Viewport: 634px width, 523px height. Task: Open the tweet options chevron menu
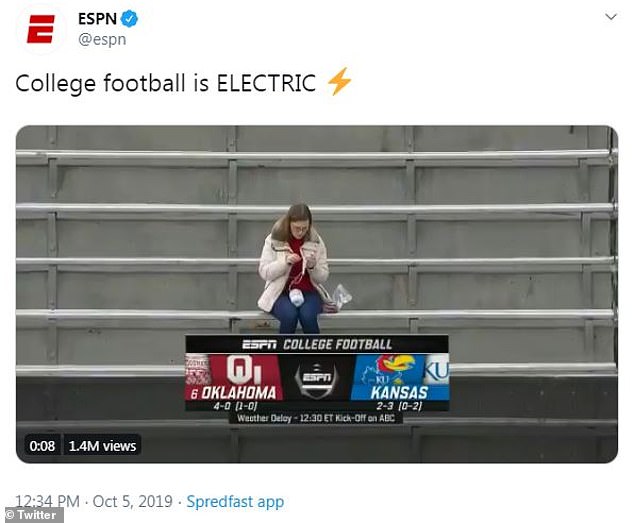tap(610, 18)
